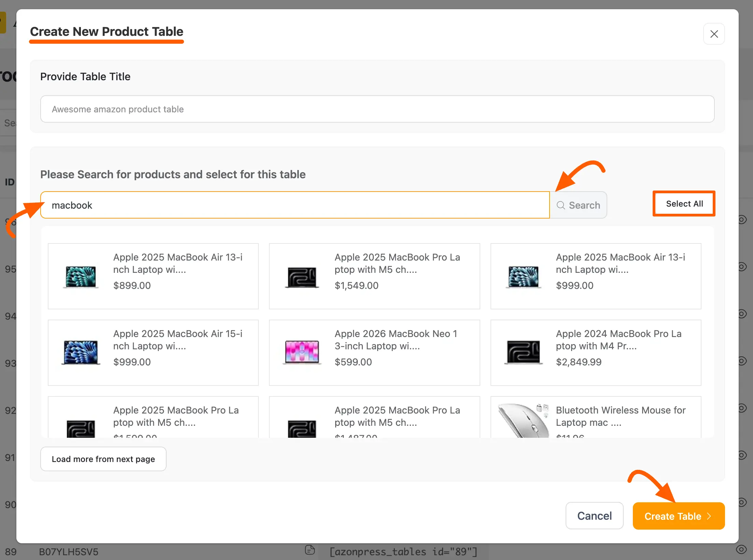Select the $899.00 MacBook Air 13-inch product
This screenshot has height=560, width=753.
point(153,276)
